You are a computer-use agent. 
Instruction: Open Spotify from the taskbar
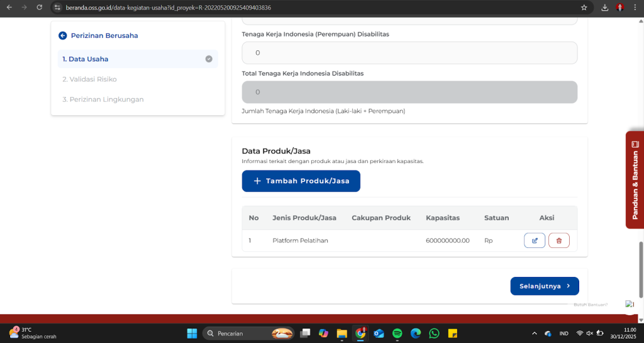[397, 334]
